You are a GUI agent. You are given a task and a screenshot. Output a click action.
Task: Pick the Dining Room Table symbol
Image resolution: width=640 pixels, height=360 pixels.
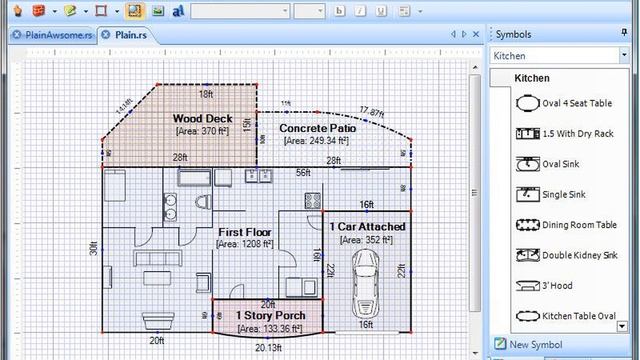566,225
